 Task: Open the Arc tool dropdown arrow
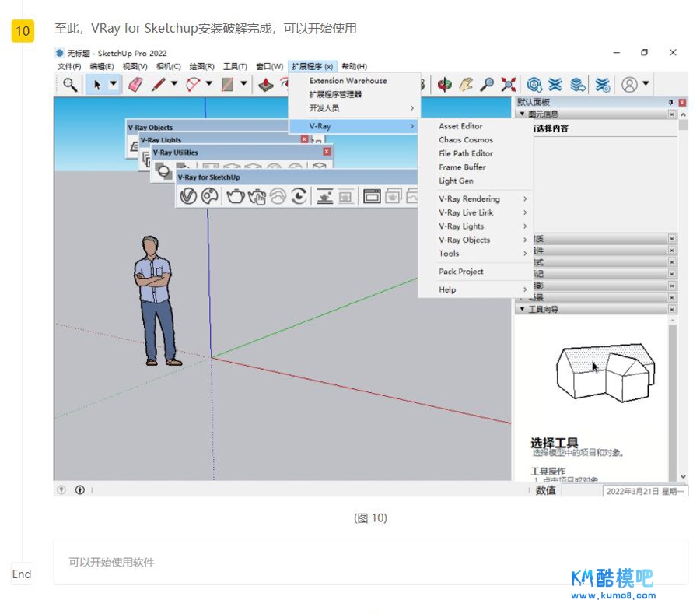(208, 83)
